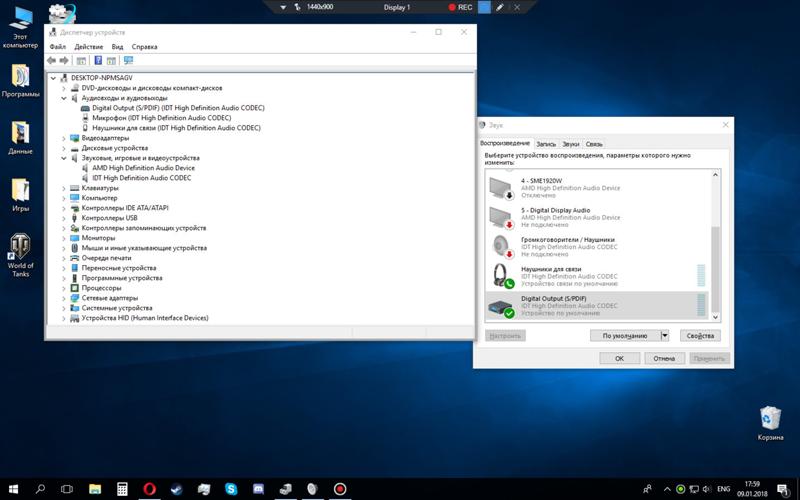
Task: Select Системные устройства in tree
Action: pos(117,308)
